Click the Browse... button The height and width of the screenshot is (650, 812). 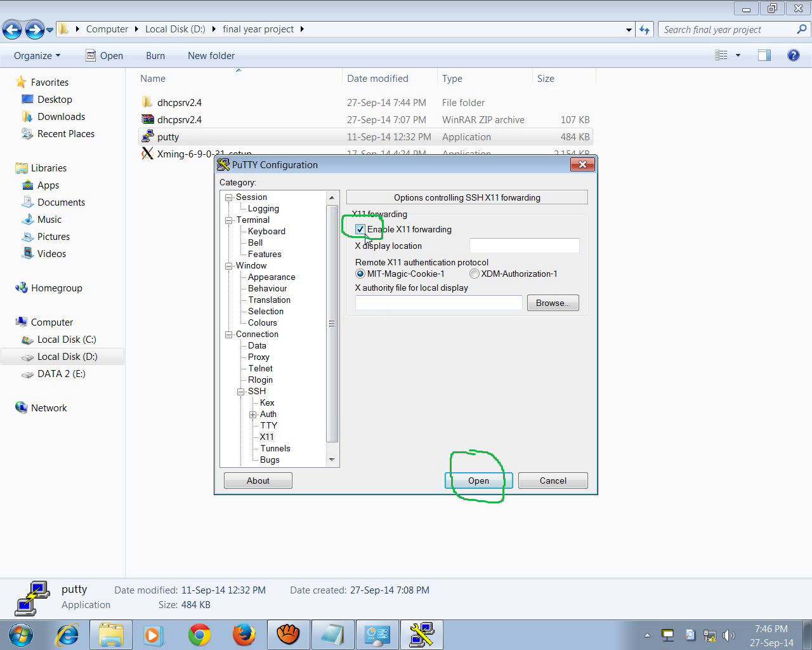pos(553,303)
